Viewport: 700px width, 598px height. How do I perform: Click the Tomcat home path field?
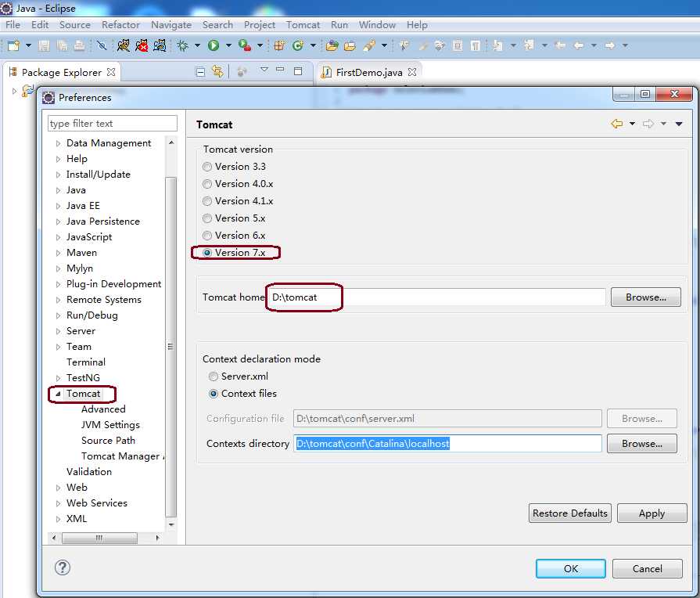(x=436, y=297)
